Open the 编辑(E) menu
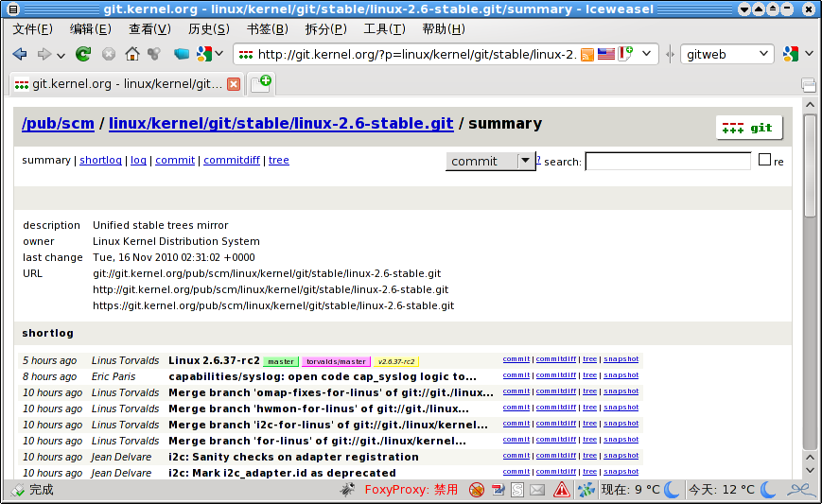Viewport: 822px width, 504px height. click(90, 29)
